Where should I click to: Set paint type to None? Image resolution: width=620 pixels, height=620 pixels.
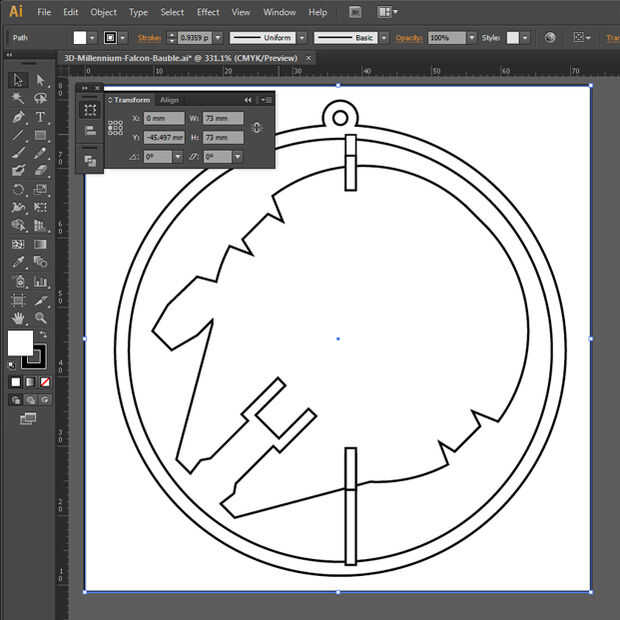click(45, 382)
